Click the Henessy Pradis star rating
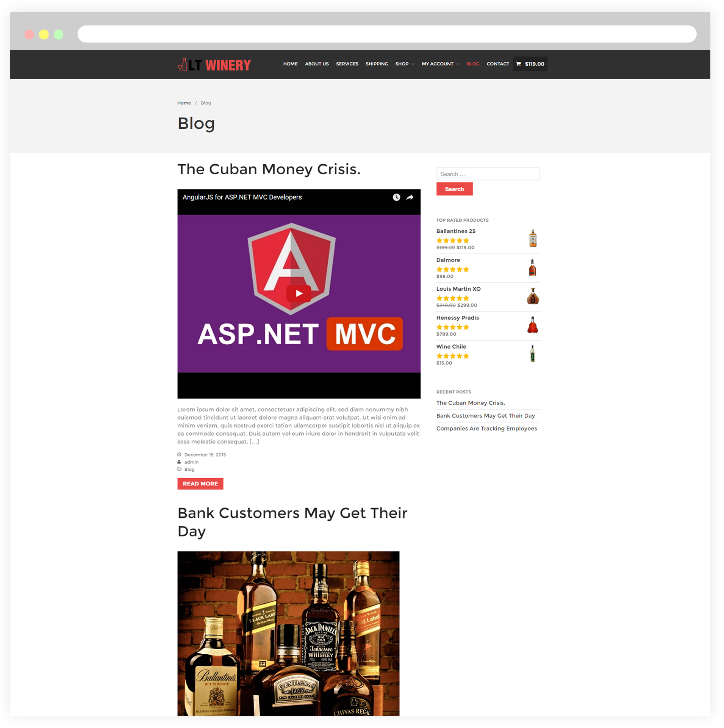724x728 pixels. tap(453, 327)
